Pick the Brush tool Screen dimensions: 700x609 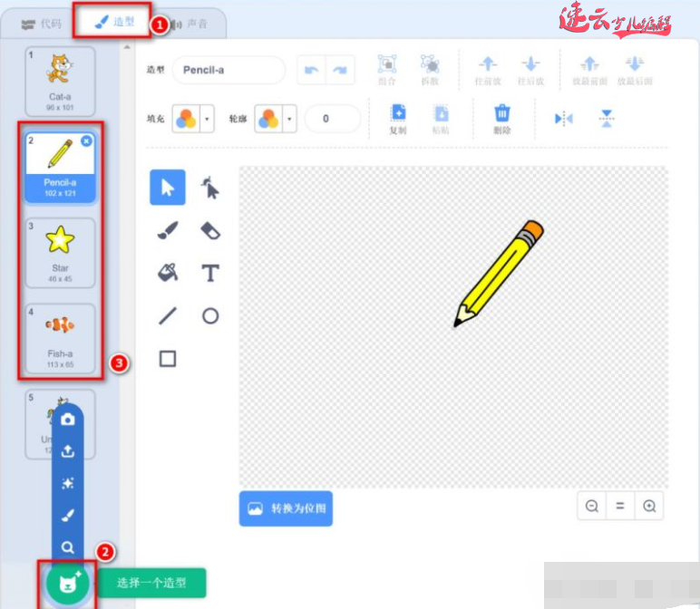168,230
